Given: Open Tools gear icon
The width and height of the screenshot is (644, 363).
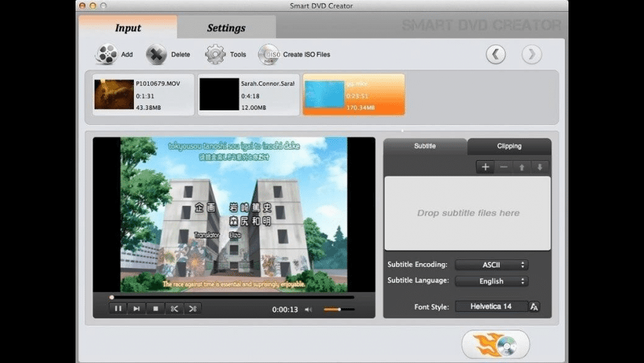Looking at the screenshot, I should point(215,54).
